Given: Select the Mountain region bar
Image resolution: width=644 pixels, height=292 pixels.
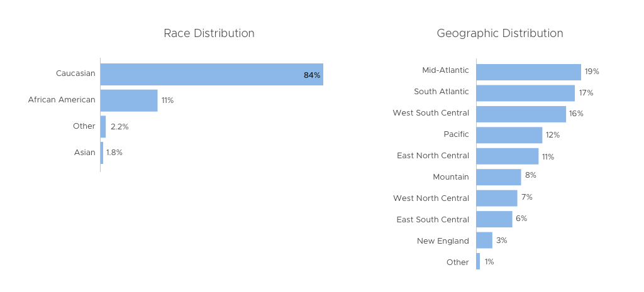Looking at the screenshot, I should click(x=498, y=177).
